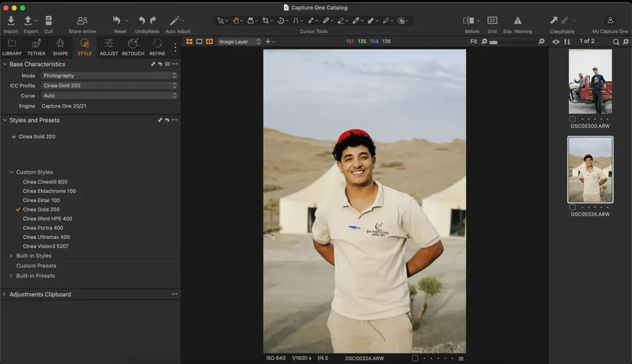
Task: Click the add layer plus icon
Action: [268, 41]
